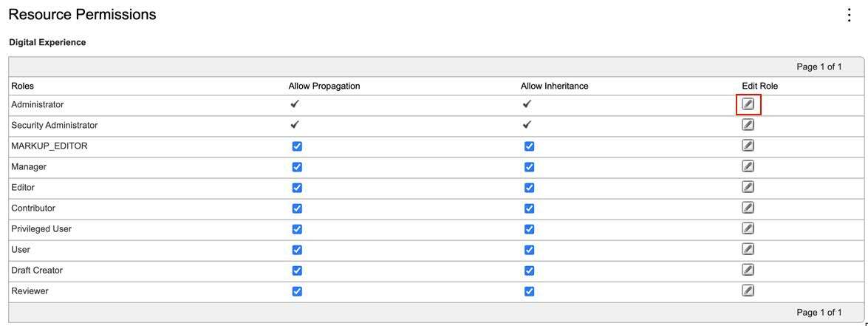Edit the Security Administrator role

[x=748, y=125]
